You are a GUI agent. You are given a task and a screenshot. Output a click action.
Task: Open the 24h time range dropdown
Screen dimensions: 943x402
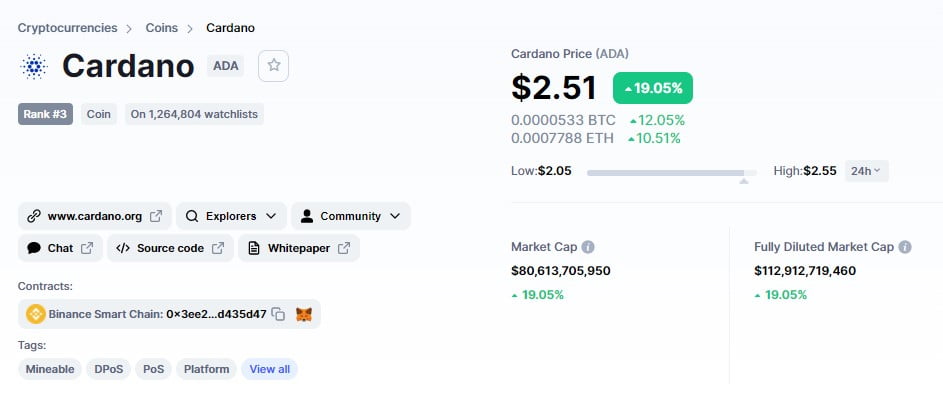click(866, 171)
